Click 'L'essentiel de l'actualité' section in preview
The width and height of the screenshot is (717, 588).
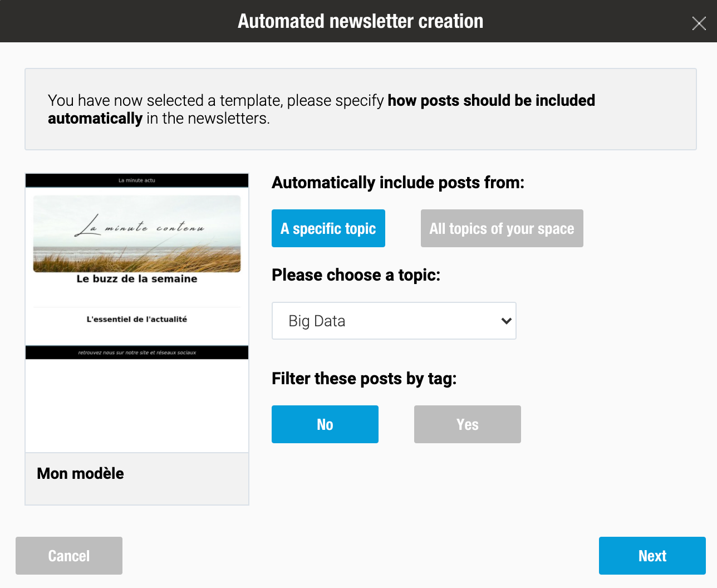tap(137, 319)
